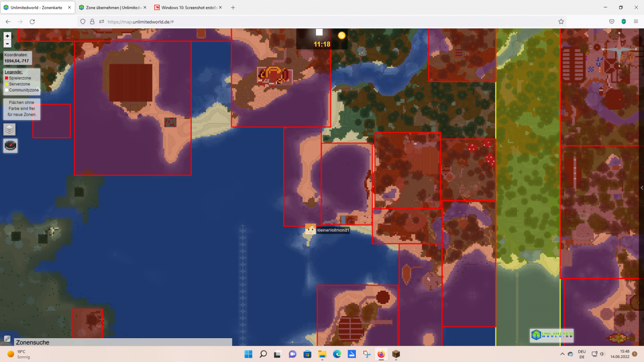Click the coordinates value 1894,64,-717
Screen dimensions: 644x362
click(17, 61)
